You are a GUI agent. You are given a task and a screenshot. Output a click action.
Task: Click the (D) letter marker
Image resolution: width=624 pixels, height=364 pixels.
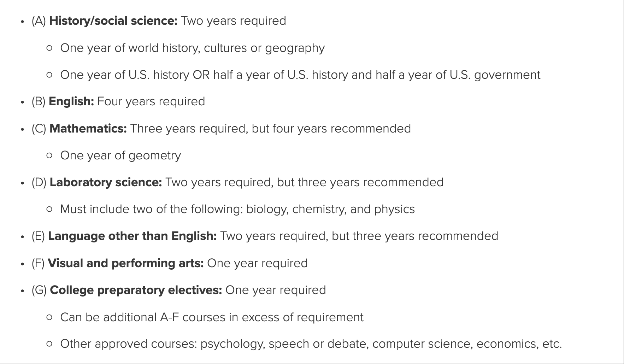point(39,182)
